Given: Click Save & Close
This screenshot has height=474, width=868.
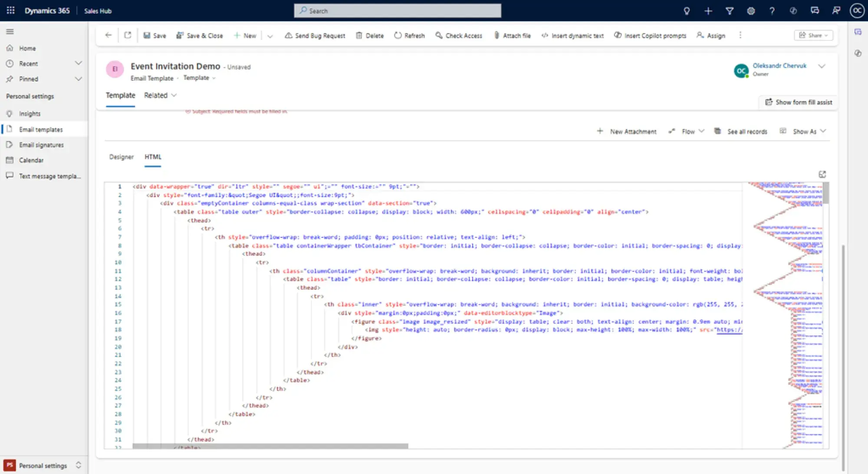Looking at the screenshot, I should 200,36.
